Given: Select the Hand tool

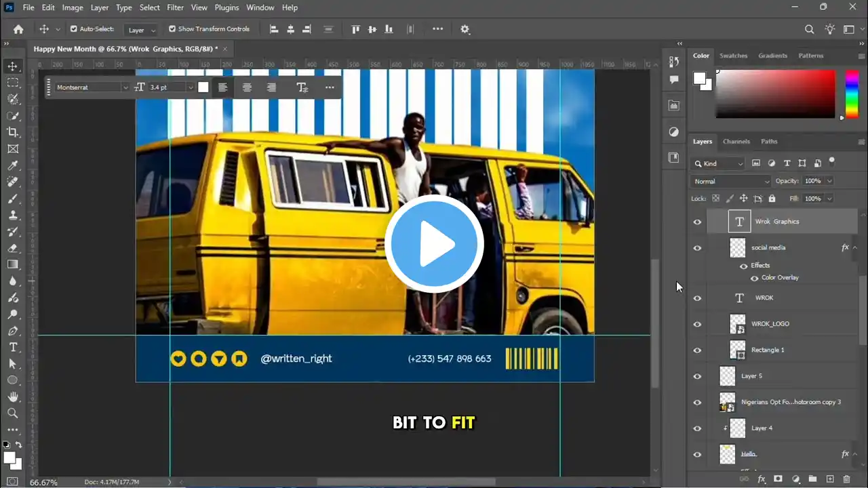Looking at the screenshot, I should [x=13, y=396].
